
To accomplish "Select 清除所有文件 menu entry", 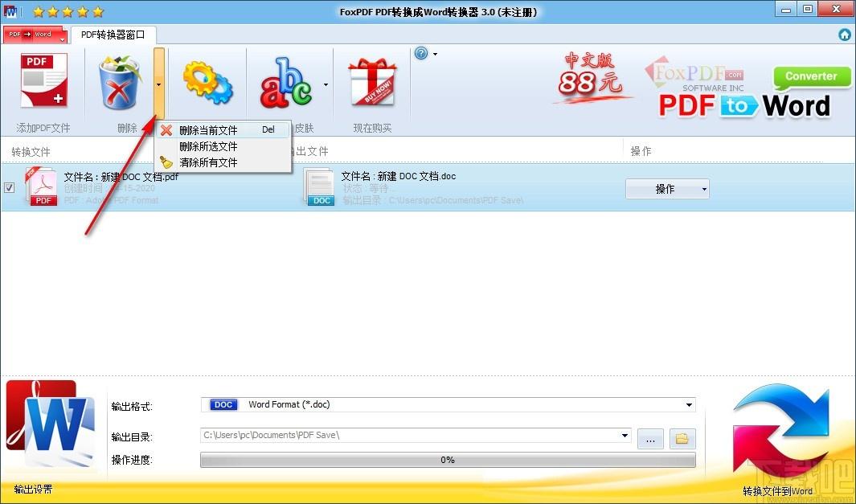I will pos(223,162).
